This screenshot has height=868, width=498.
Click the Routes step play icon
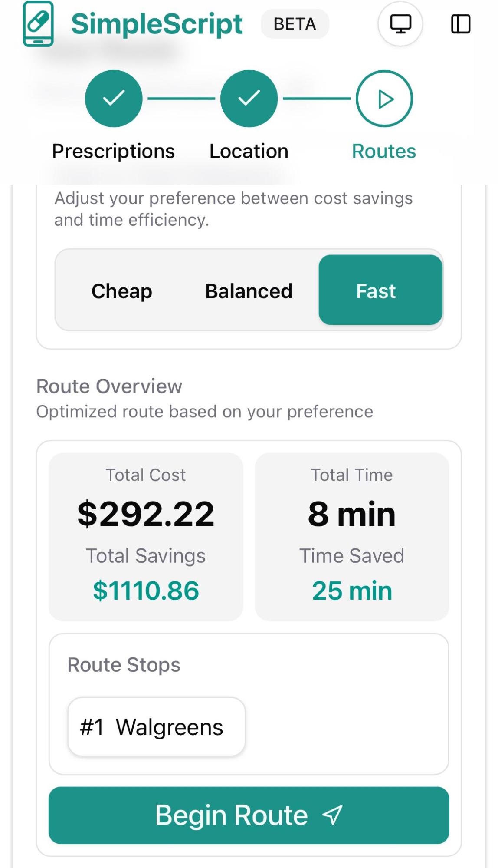click(x=384, y=99)
